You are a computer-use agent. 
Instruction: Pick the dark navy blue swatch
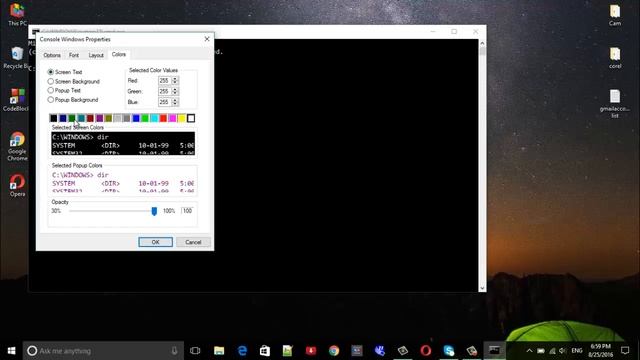pos(63,118)
